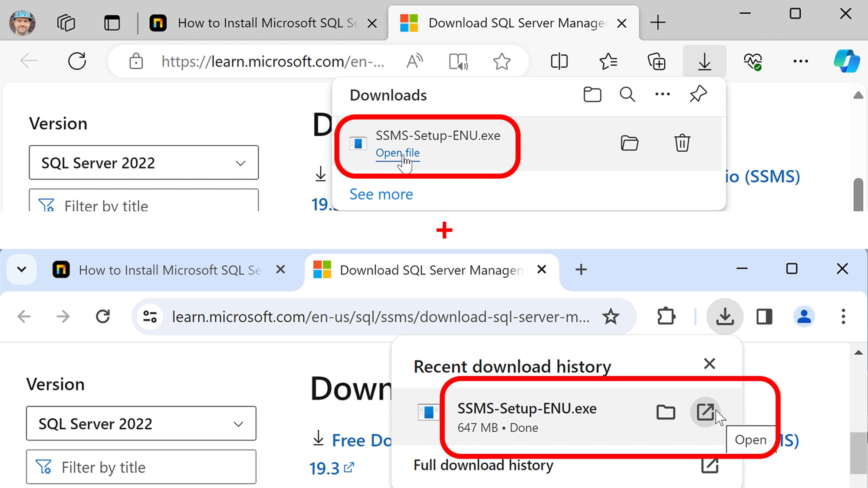Viewport: 868px width, 488px height.
Task: Go back in Chrome
Action: (24, 316)
